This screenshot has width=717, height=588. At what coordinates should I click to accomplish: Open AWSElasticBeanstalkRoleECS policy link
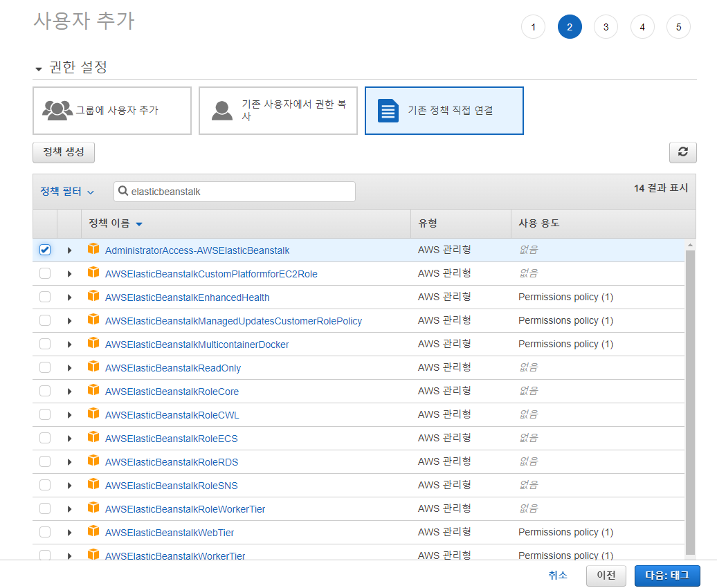(x=172, y=439)
